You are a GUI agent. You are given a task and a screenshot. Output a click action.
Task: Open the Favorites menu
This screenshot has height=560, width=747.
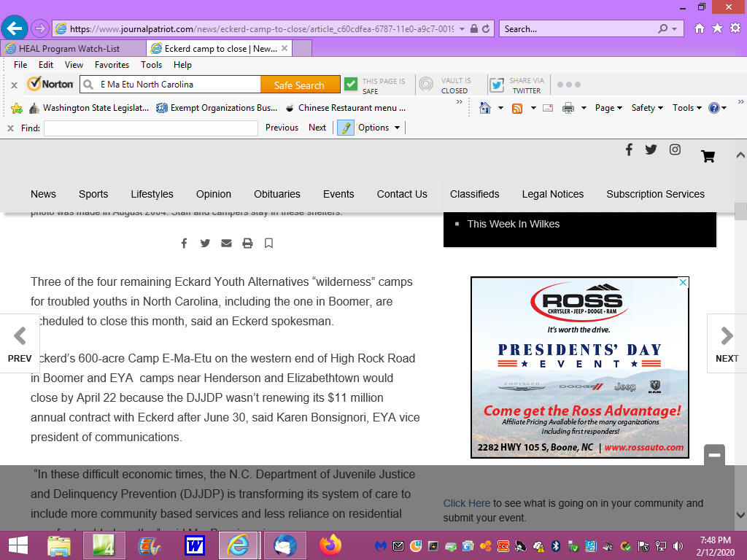112,65
